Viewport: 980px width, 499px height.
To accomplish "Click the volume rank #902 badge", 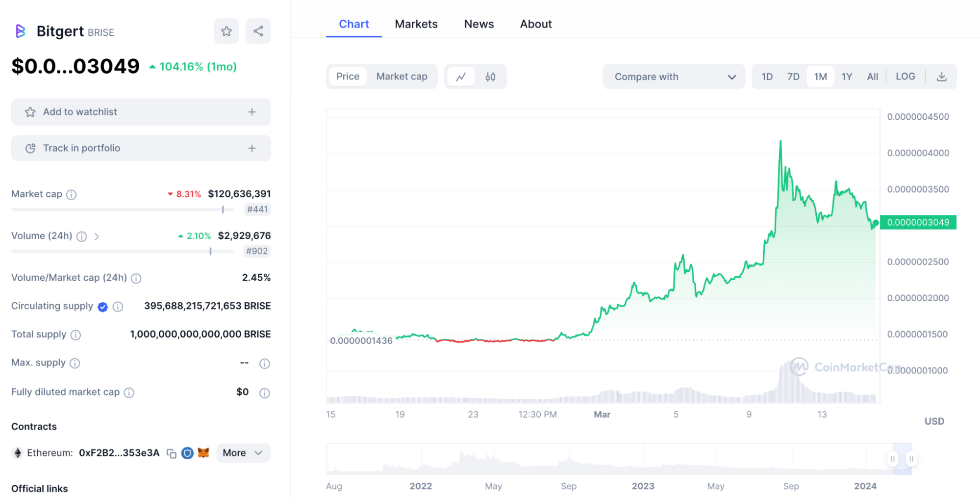I will click(257, 251).
